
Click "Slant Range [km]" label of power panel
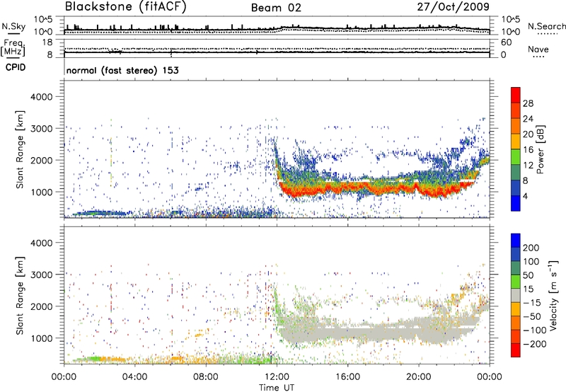click(20, 149)
